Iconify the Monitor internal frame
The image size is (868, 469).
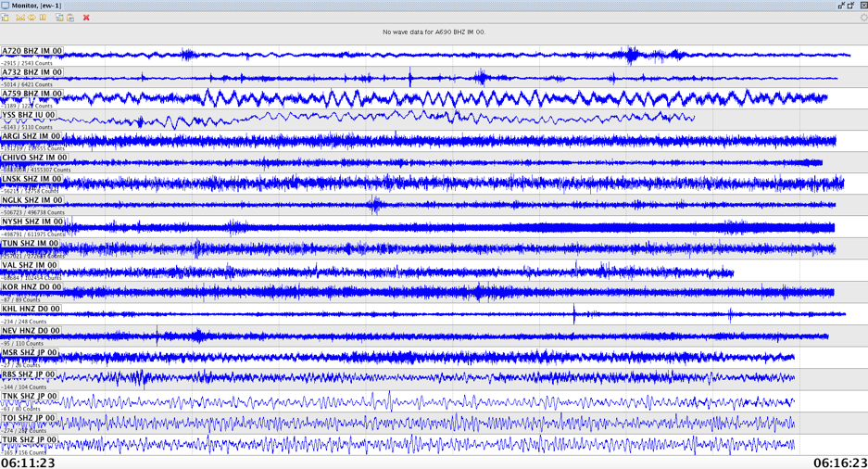(841, 6)
